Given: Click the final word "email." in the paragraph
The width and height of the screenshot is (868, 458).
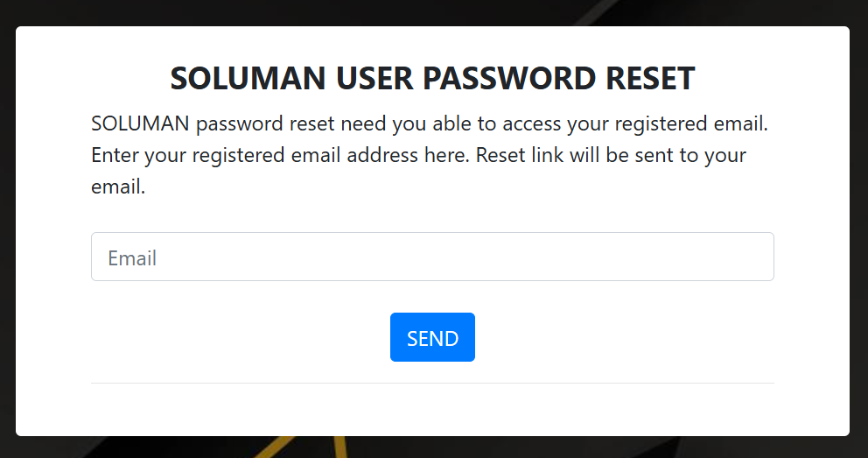Looking at the screenshot, I should [118, 187].
